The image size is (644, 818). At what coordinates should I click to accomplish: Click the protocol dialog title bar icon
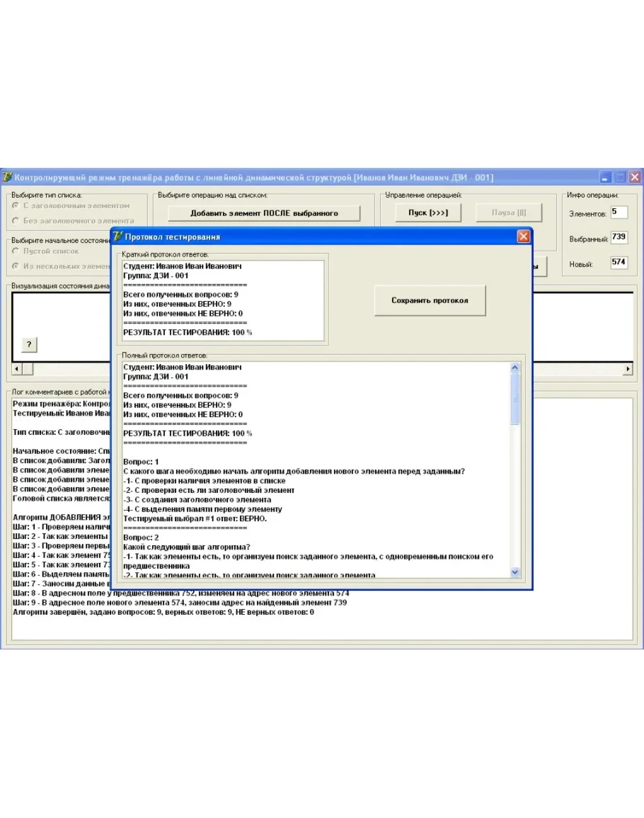coord(118,237)
